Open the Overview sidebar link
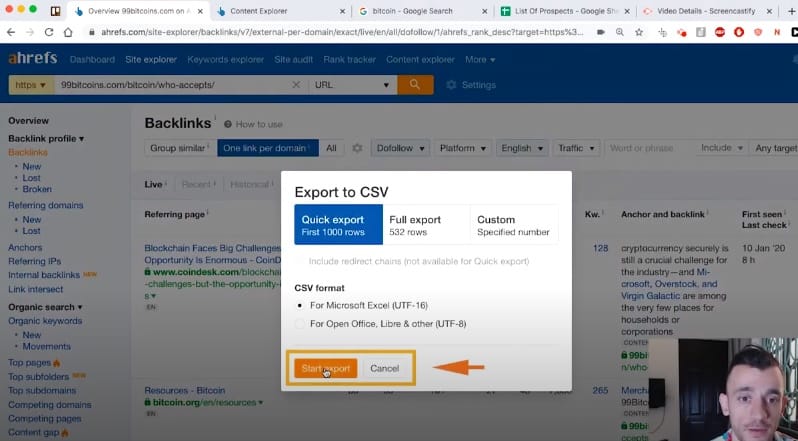Viewport: 798px width, 441px height. click(x=28, y=121)
